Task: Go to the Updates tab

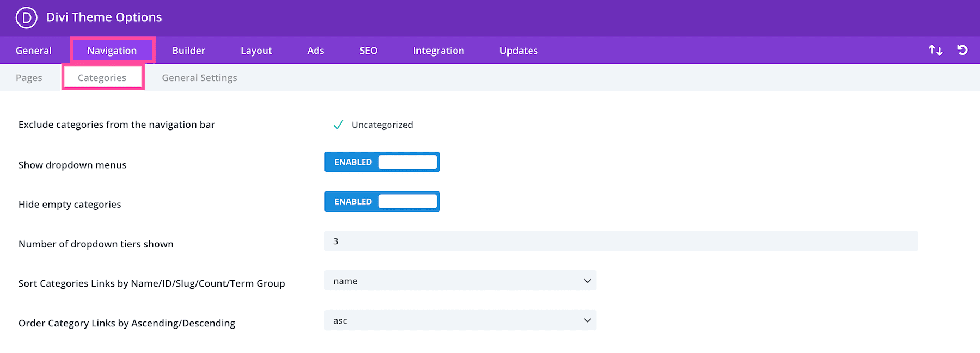Action: (x=518, y=51)
